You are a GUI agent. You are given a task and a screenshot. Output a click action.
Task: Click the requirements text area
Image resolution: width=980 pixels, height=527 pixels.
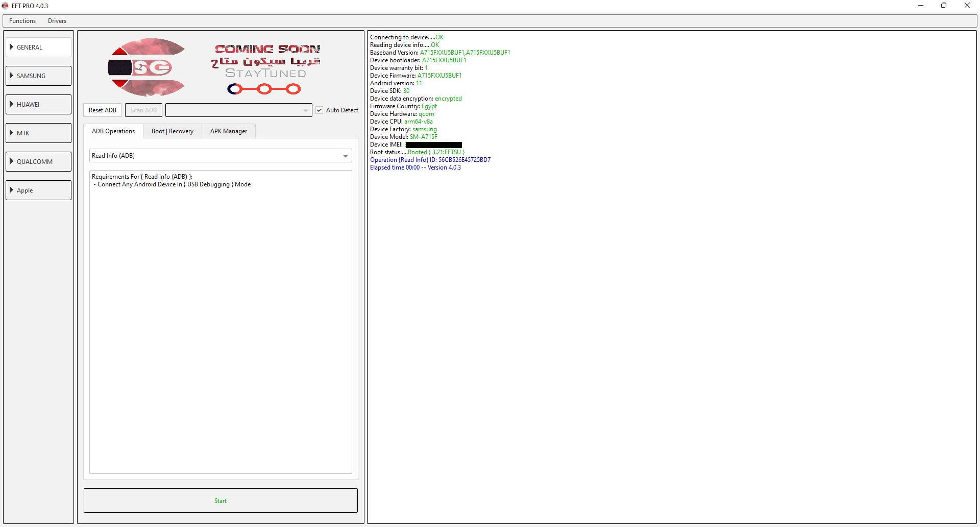pyautogui.click(x=220, y=322)
